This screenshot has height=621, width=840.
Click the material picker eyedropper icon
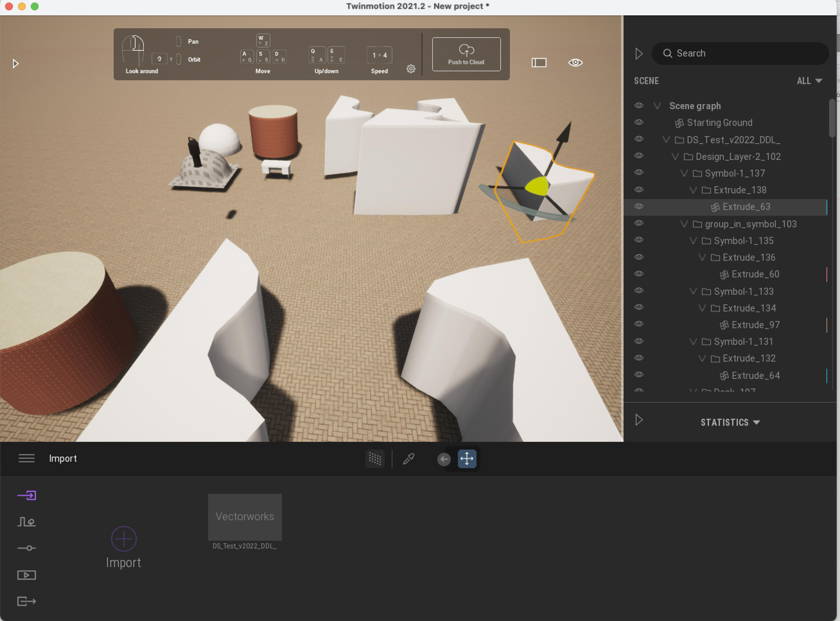[408, 459]
